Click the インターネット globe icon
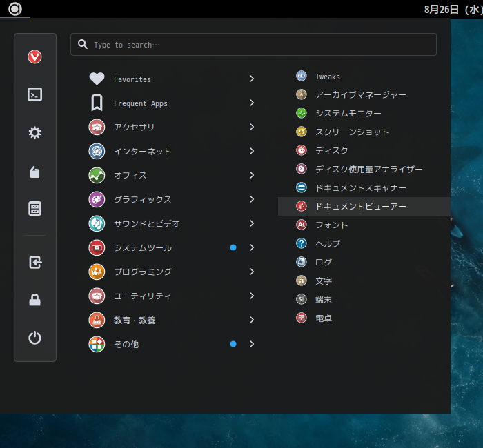This screenshot has width=483, height=448. (97, 151)
